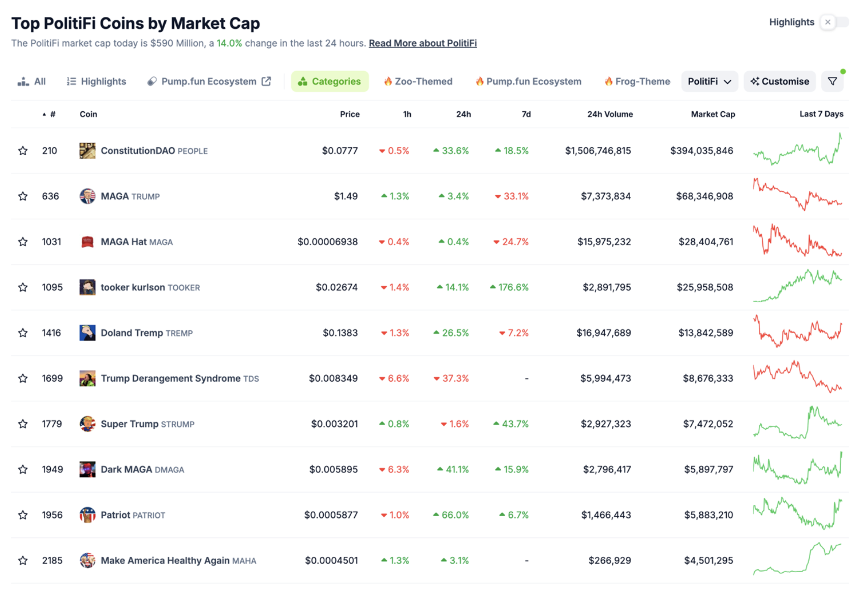The height and width of the screenshot is (592, 868).
Task: Click the Doland Tremp coin icon
Action: point(87,333)
